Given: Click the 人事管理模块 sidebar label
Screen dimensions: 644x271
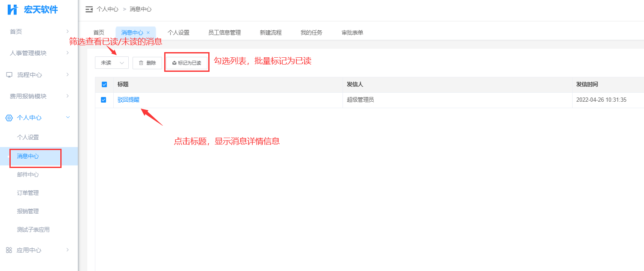Looking at the screenshot, I should click(28, 53).
